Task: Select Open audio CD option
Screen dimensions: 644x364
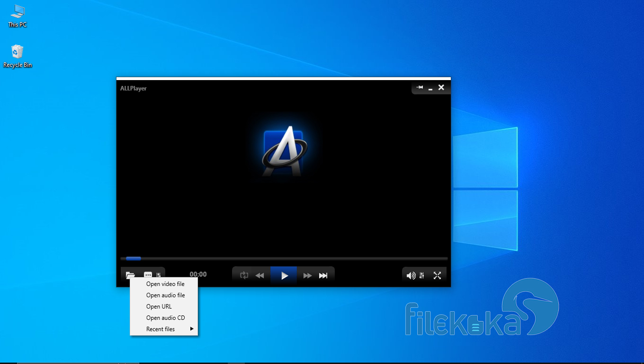Action: coord(164,318)
